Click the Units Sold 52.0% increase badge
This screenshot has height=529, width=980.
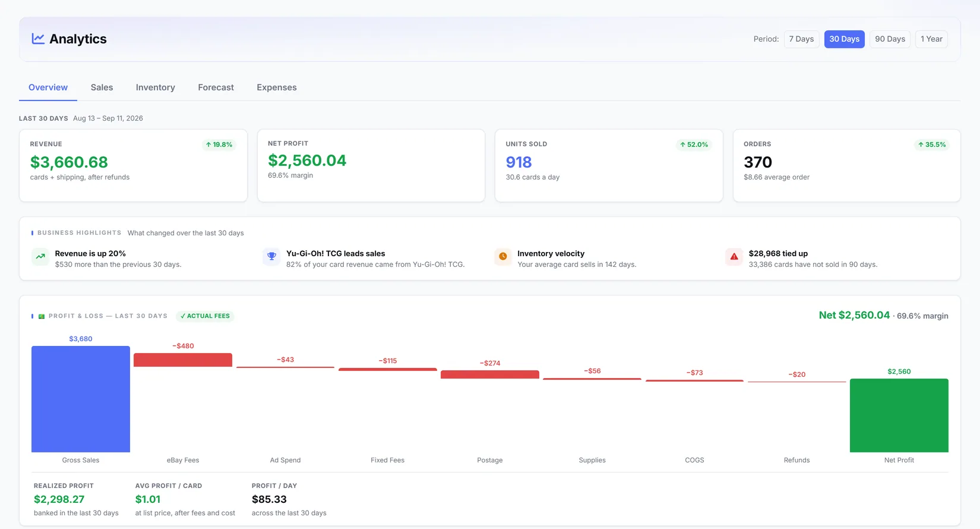point(694,144)
